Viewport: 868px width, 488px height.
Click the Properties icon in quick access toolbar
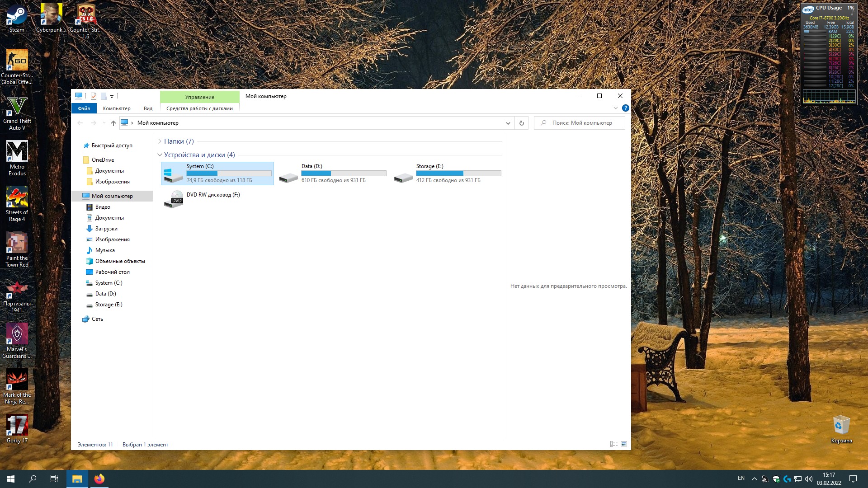pos(94,96)
